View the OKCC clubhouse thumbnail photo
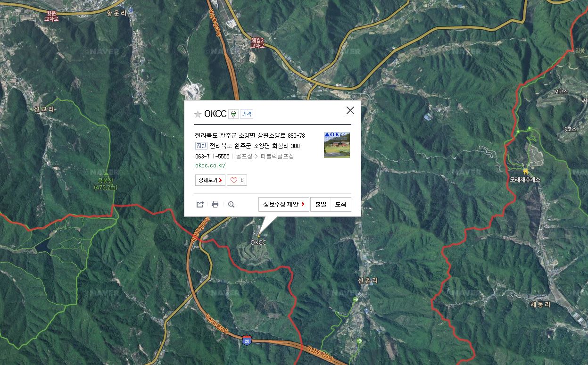This screenshot has height=365, width=588. pyautogui.click(x=337, y=145)
